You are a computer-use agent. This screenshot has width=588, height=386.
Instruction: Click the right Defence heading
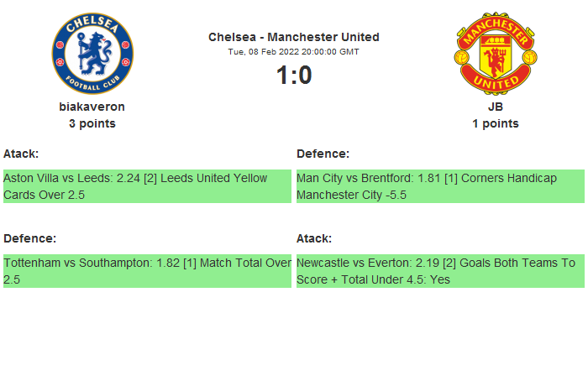(x=323, y=154)
